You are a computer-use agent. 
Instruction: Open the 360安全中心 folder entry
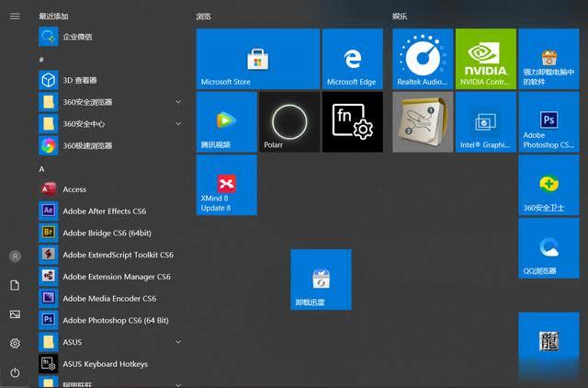pyautogui.click(x=112, y=124)
